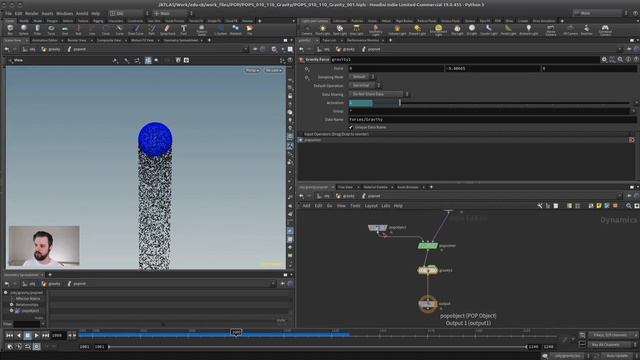Select the Tube shelf tool
Screen dimensions: 640x360
pyautogui.click(x=37, y=29)
